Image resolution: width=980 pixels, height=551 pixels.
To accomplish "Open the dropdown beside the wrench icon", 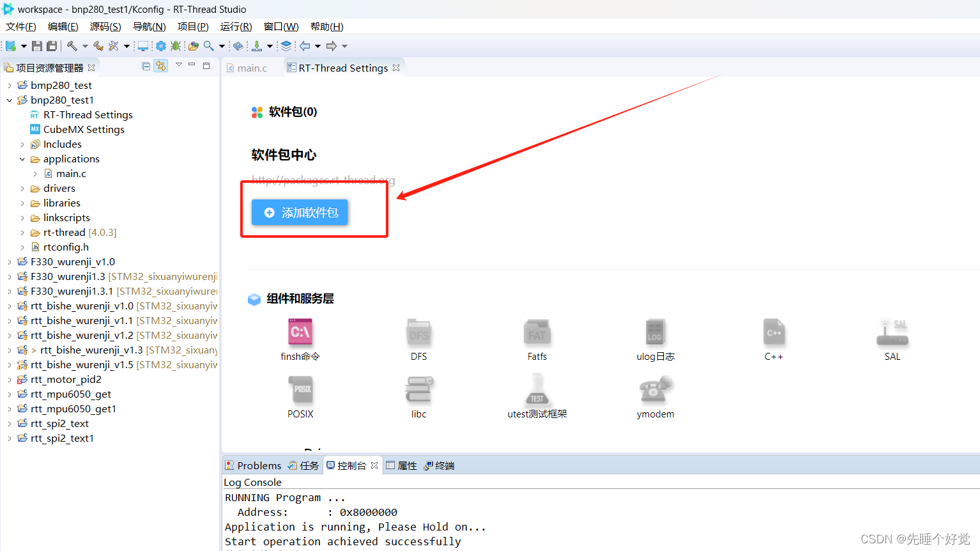I will 126,46.
